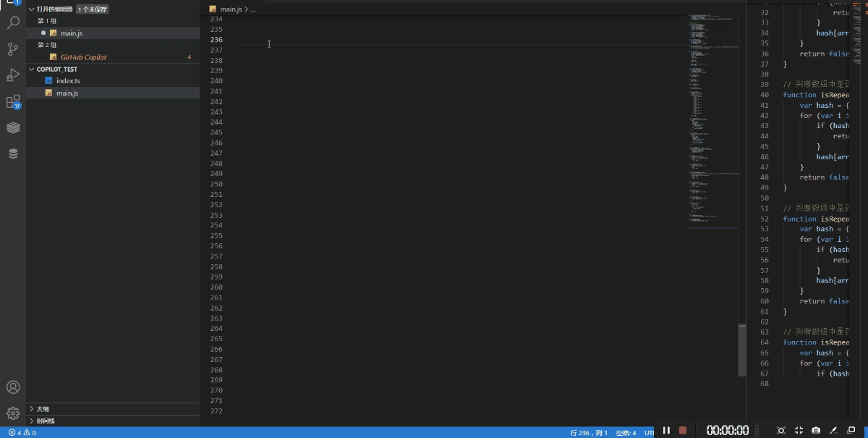Click the 空格:4 indent setting

point(628,432)
